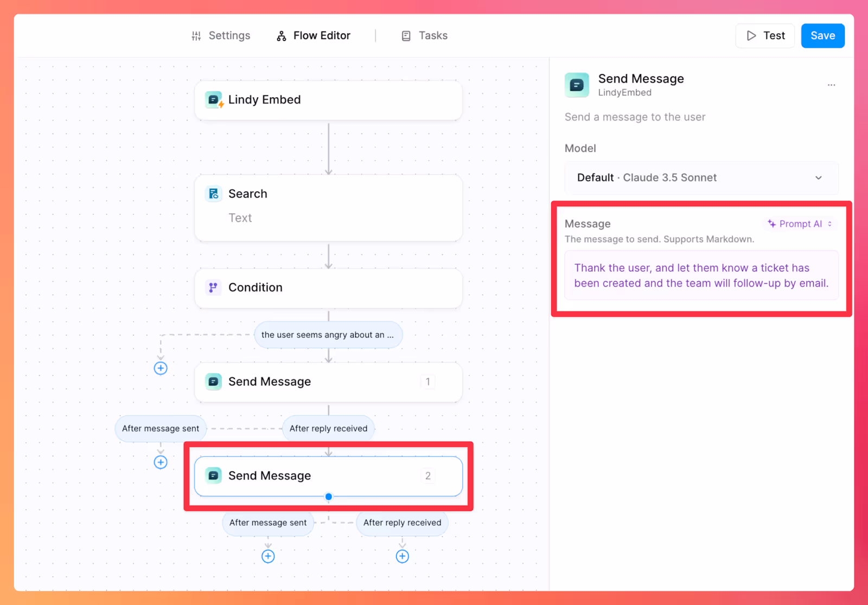868x605 pixels.
Task: Click the blue connector dot on node 2
Action: coord(328,496)
